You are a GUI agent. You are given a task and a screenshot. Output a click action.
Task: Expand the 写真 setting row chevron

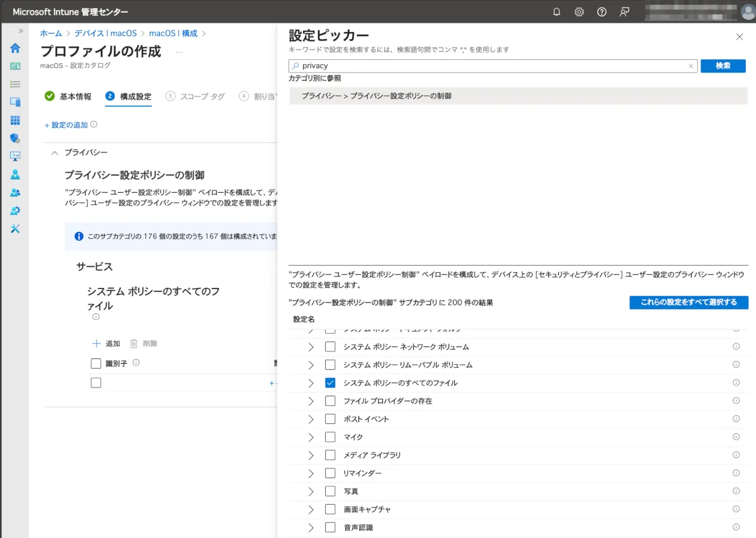(311, 491)
